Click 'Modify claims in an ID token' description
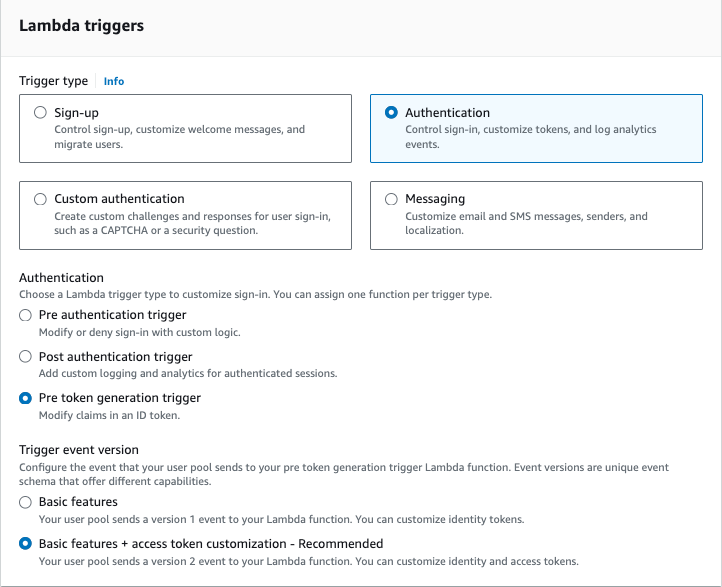Viewport: 722px width, 587px height. [110, 415]
